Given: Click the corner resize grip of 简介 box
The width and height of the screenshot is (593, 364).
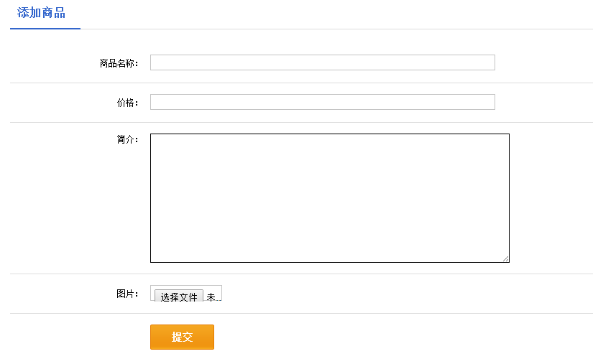Looking at the screenshot, I should coord(505,258).
